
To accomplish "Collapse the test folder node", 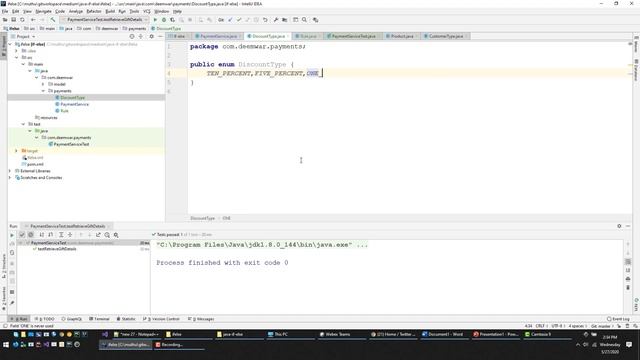I will tap(23, 124).
